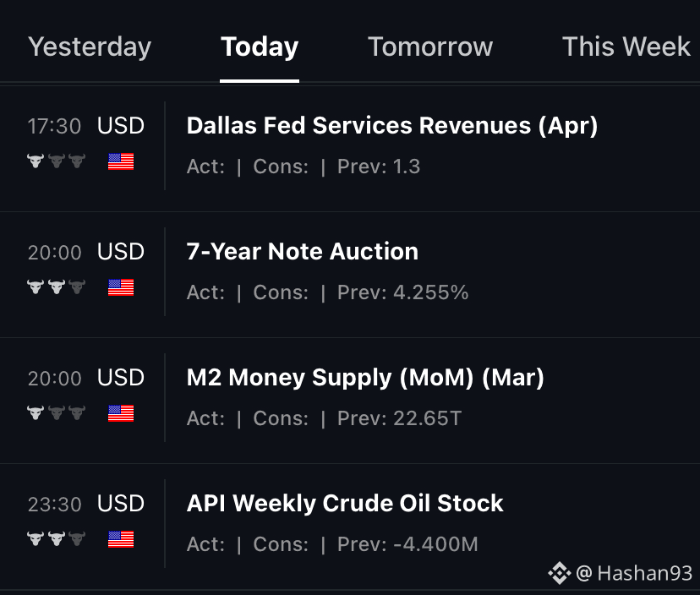This screenshot has height=595, width=700.
Task: Open M2 Money Supply (MoM) (Mar) event
Action: pos(365,378)
